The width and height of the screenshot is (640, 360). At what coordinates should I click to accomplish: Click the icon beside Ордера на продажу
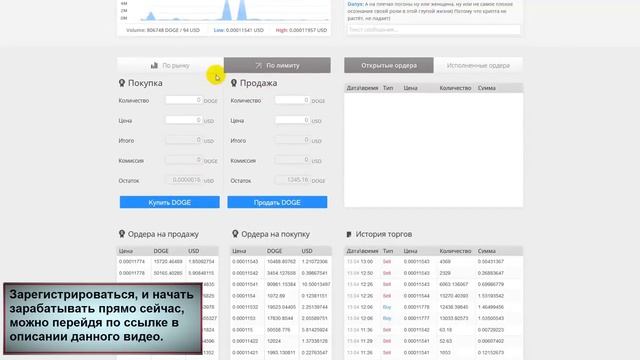122,234
